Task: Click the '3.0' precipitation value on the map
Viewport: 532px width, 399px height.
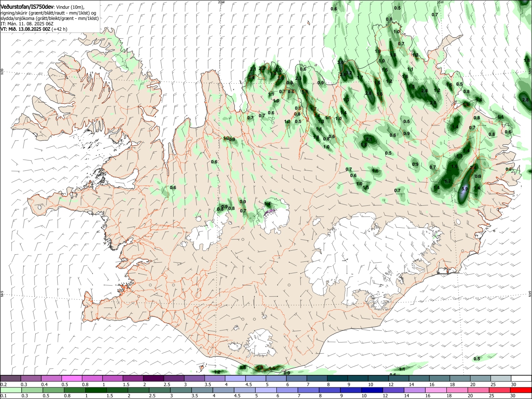Action: point(341,62)
